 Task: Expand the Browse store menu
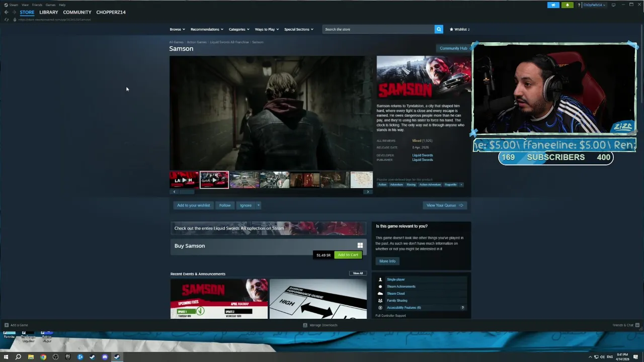(177, 29)
